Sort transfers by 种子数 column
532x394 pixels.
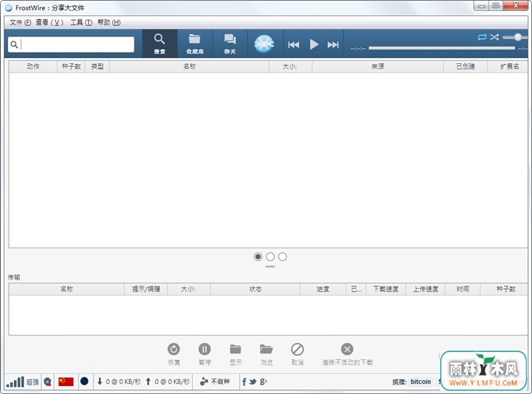coord(505,289)
